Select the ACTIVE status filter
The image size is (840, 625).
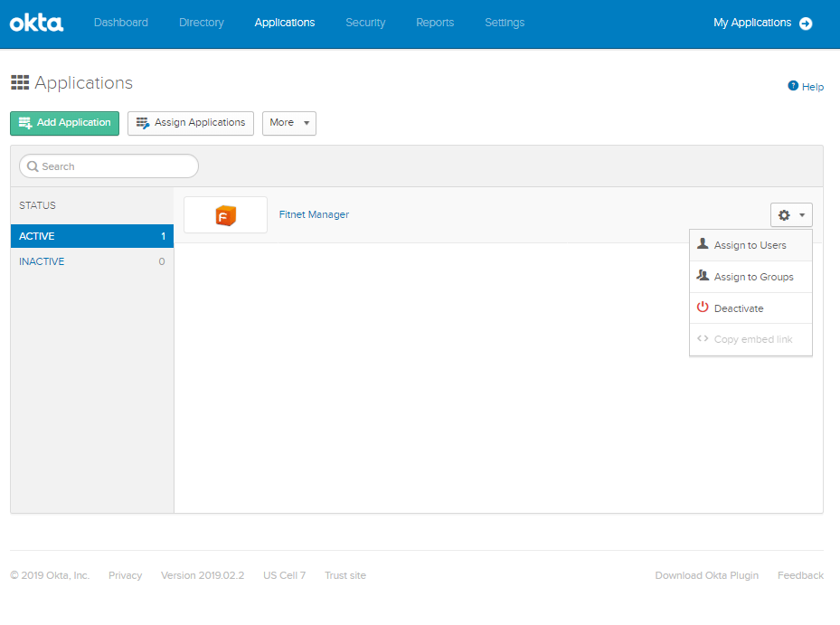pos(37,236)
